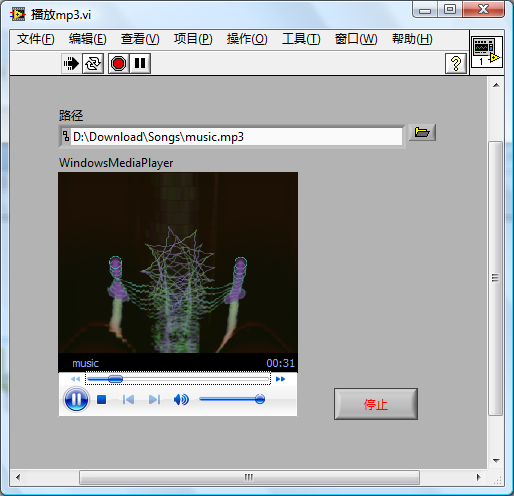Click the red Abort Execution icon

(118, 63)
